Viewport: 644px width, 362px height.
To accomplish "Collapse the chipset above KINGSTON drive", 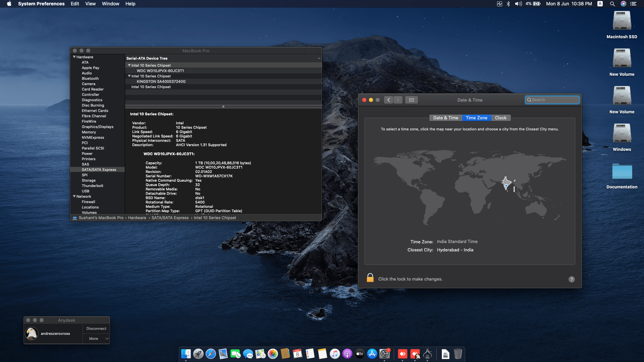I will 129,76.
